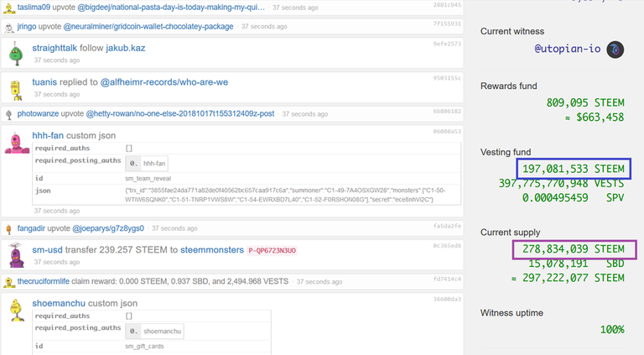Click transaction hash fa5da2fe

pyautogui.click(x=447, y=226)
